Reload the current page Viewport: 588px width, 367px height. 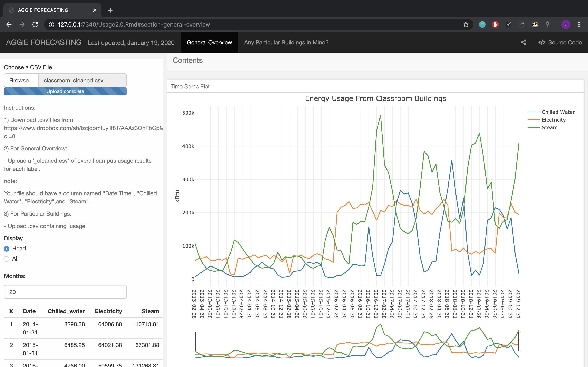tap(35, 24)
